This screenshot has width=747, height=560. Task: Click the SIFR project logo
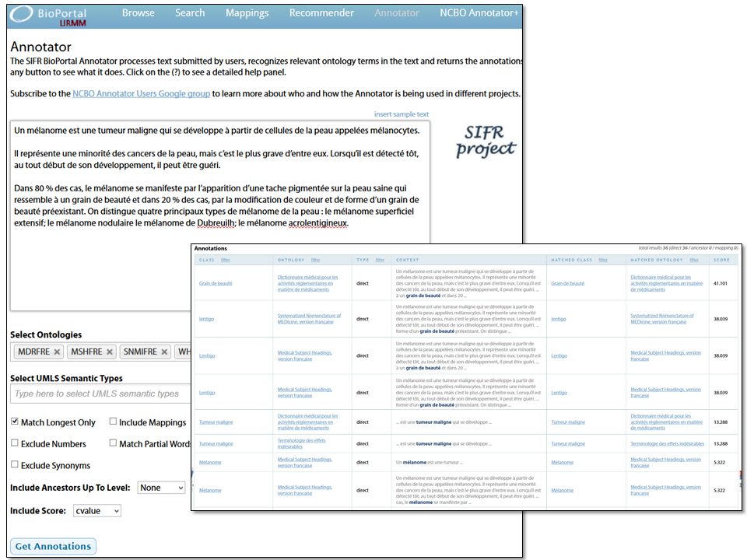pyautogui.click(x=486, y=140)
